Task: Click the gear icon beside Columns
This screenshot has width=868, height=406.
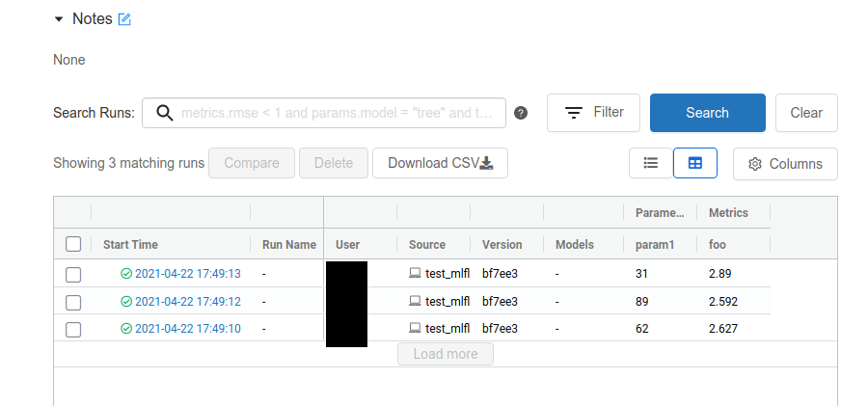Action: point(755,164)
